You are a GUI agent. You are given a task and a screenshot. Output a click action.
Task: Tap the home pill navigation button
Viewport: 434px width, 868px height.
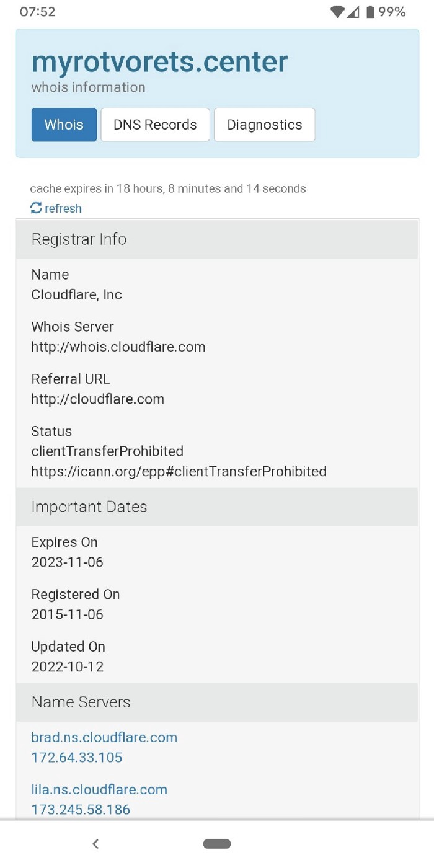click(x=217, y=844)
